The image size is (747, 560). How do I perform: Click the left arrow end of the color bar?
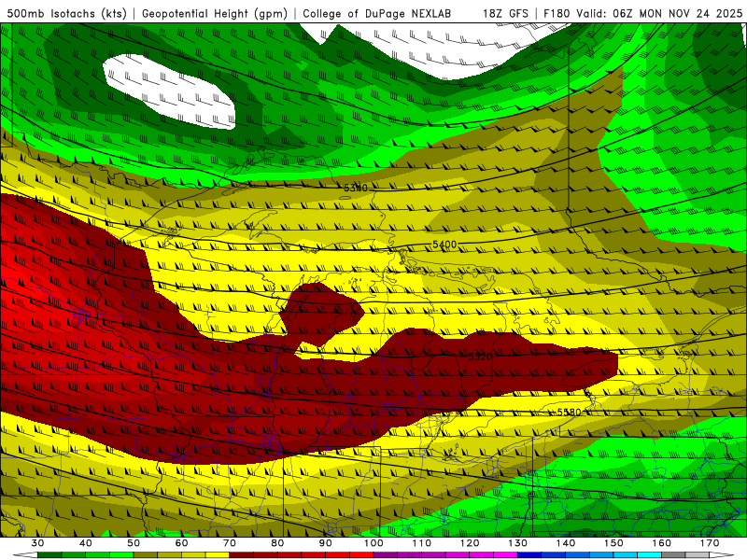coord(25,555)
